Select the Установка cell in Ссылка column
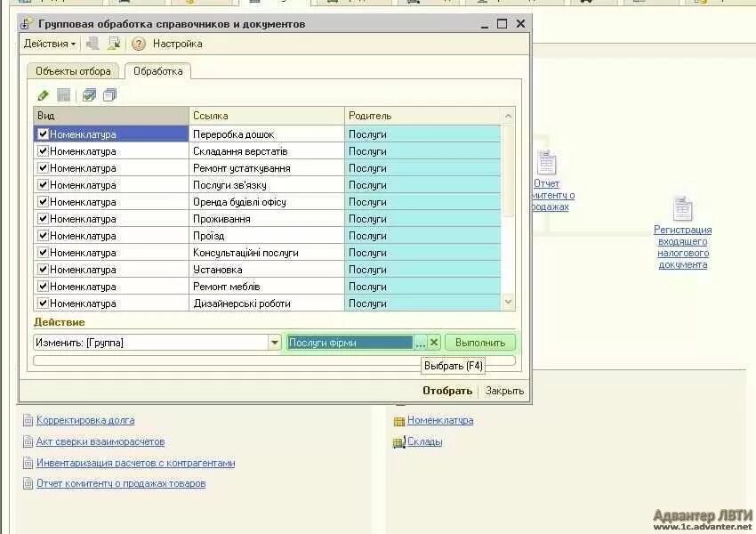 (x=267, y=270)
